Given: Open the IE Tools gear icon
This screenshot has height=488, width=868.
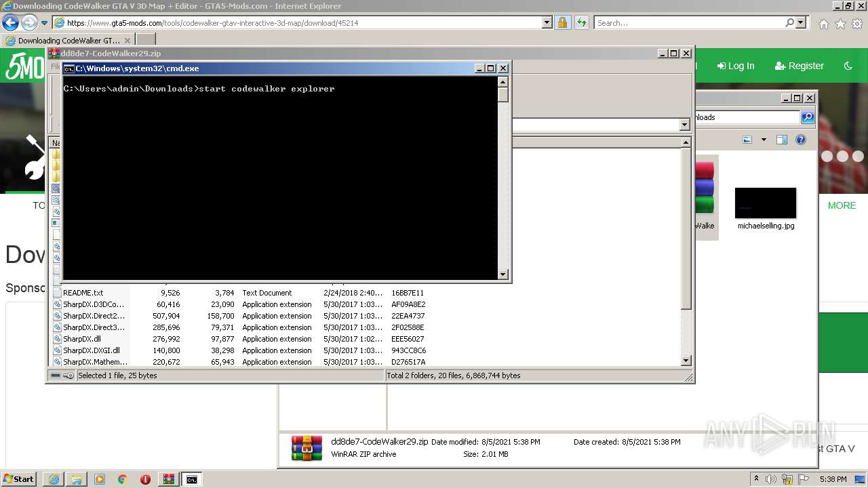Looking at the screenshot, I should 856,24.
